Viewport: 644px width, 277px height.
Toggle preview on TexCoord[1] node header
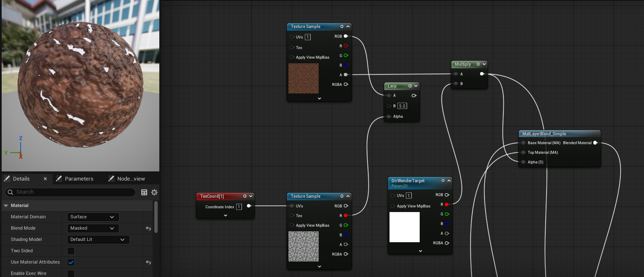(245, 196)
